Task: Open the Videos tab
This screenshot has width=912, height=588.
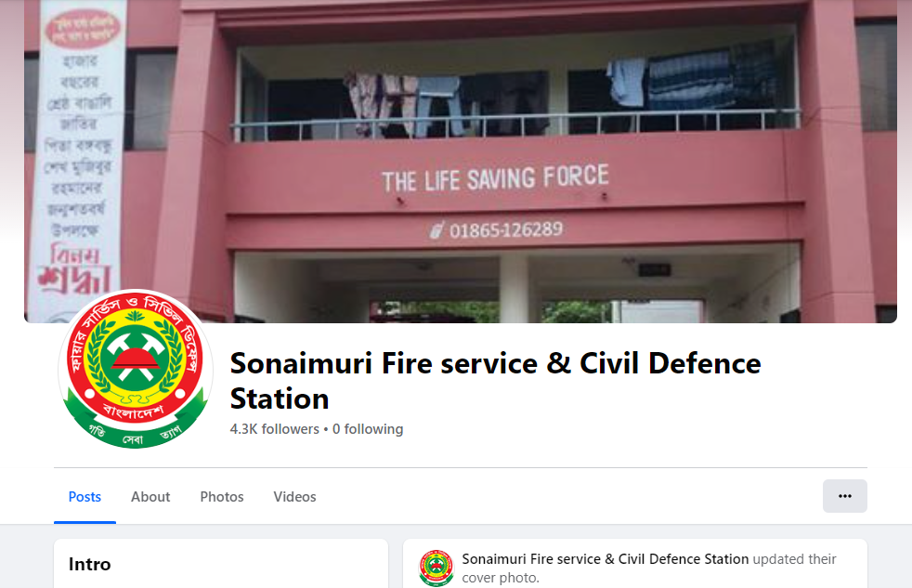Action: 294,497
